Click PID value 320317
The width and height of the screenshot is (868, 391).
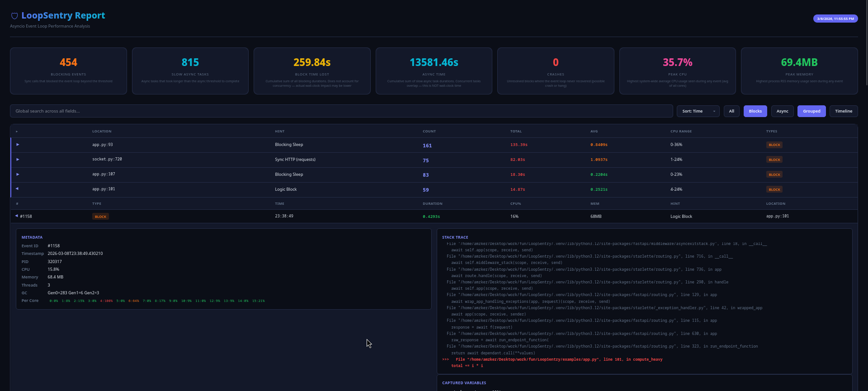point(55,262)
